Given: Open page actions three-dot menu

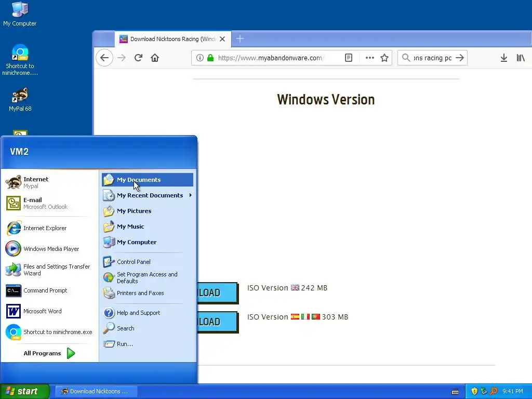Looking at the screenshot, I should [x=369, y=58].
